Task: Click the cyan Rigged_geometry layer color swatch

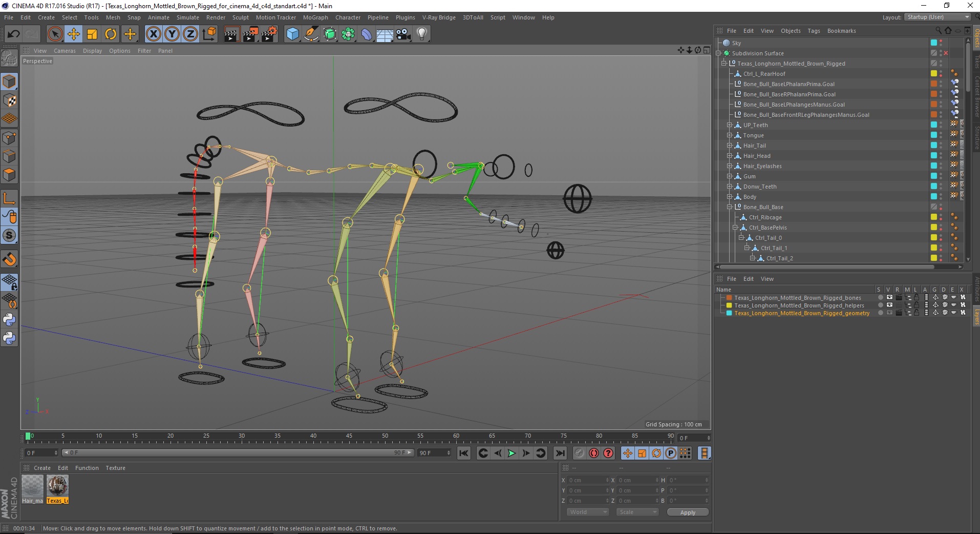Action: (x=729, y=313)
